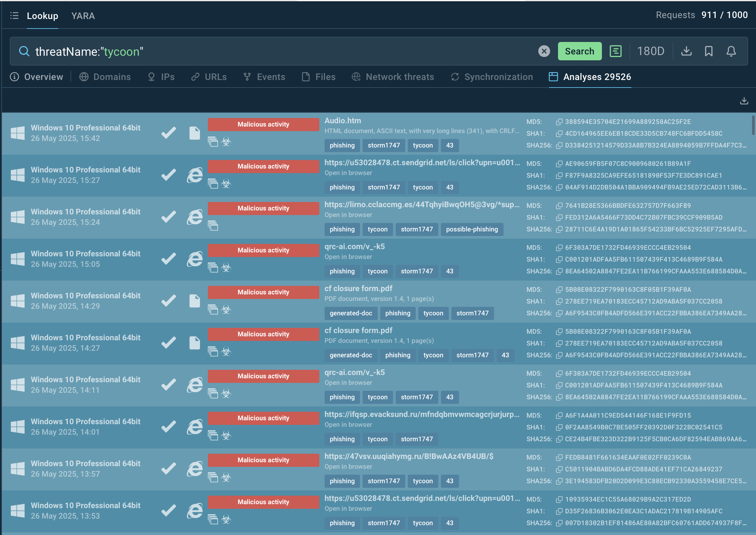Image resolution: width=756 pixels, height=535 pixels.
Task: Click the download icon in the search bar
Action: 686,51
